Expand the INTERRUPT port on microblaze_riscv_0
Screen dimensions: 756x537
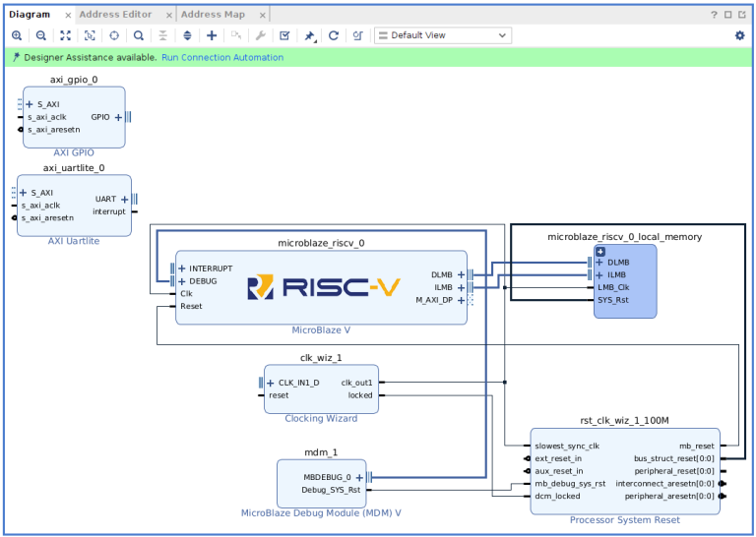point(182,268)
